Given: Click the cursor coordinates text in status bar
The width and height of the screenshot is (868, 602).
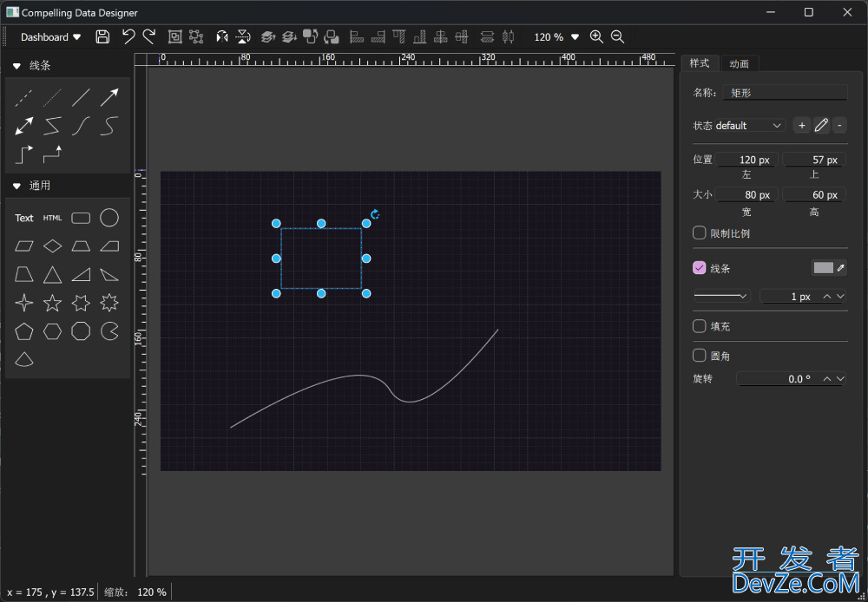Looking at the screenshot, I should pos(50,592).
